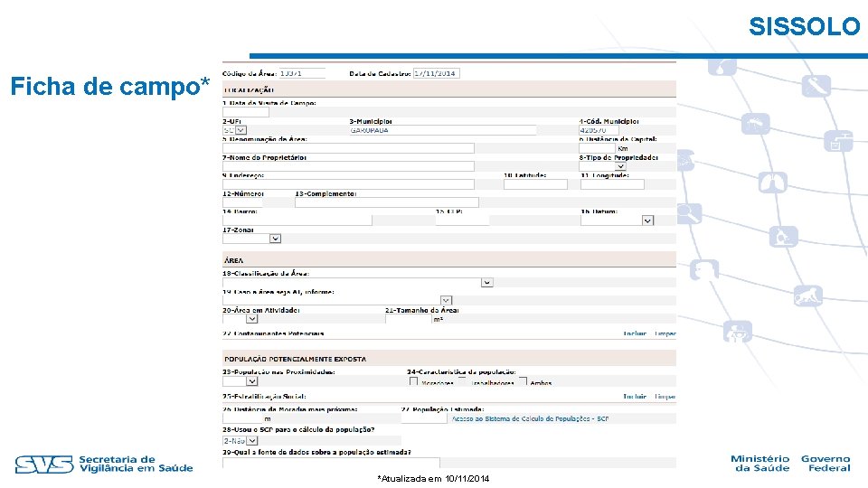Click Limpar beside Estratificação Social
Screen dimensions: 868x488
(x=665, y=397)
